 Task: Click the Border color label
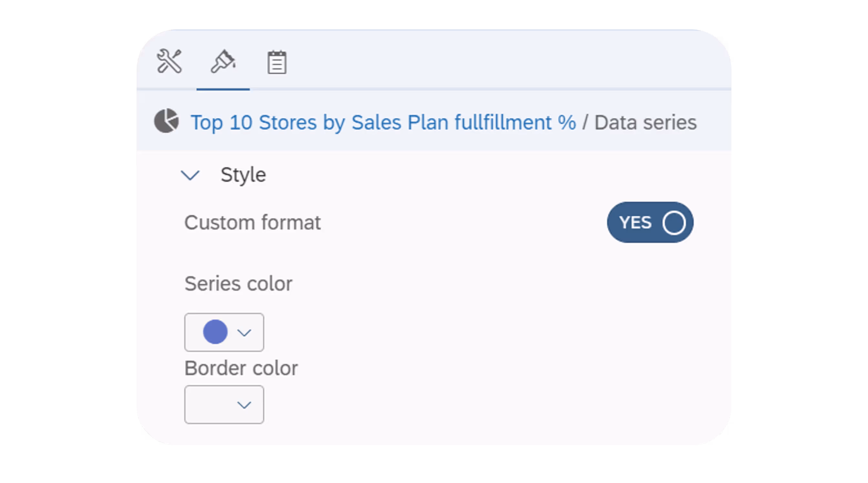241,368
